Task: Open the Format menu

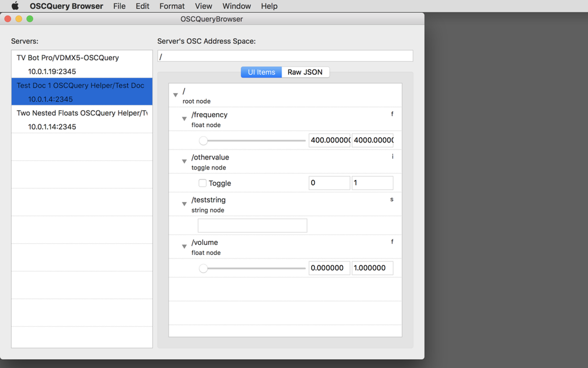Action: click(x=172, y=6)
